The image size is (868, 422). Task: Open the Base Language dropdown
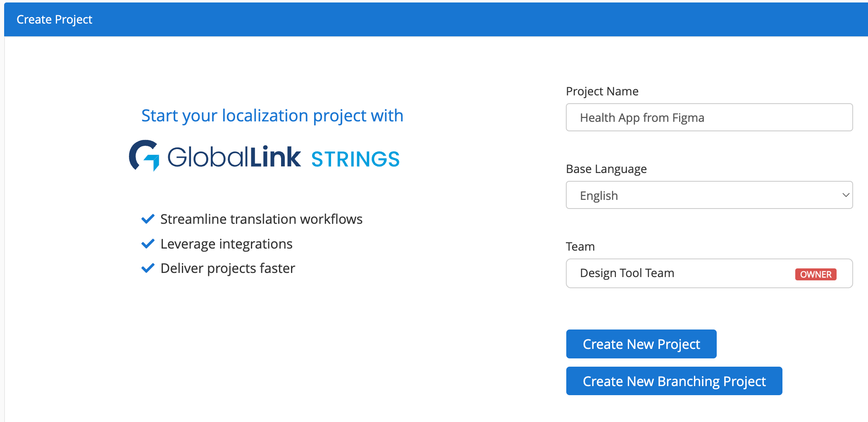(709, 195)
